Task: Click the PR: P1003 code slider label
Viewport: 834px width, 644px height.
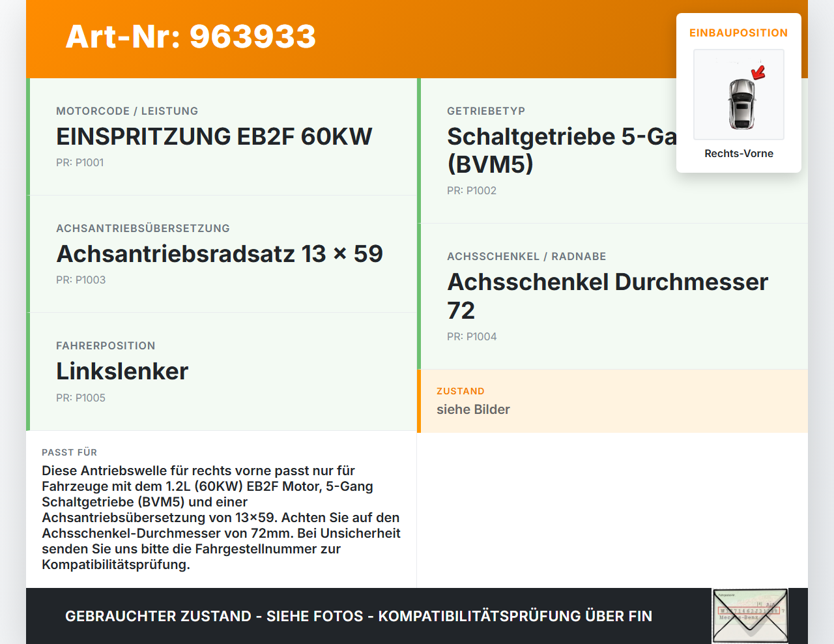Action: point(81,279)
